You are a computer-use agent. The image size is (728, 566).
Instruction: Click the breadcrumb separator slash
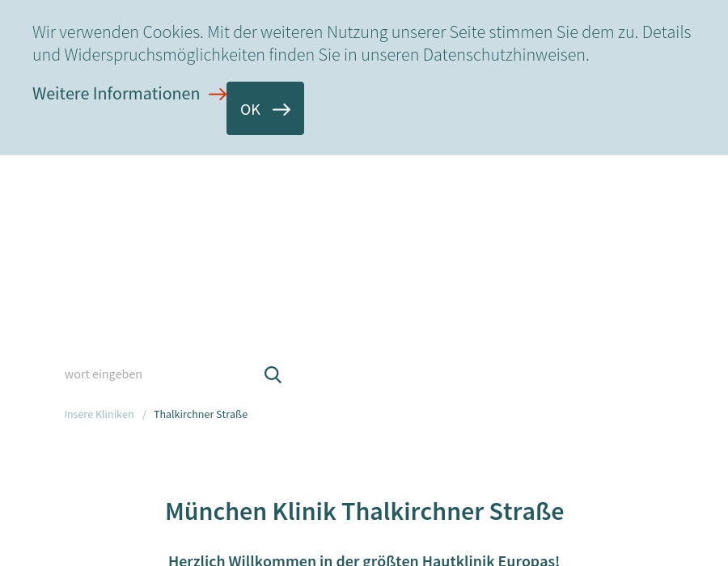(144, 414)
